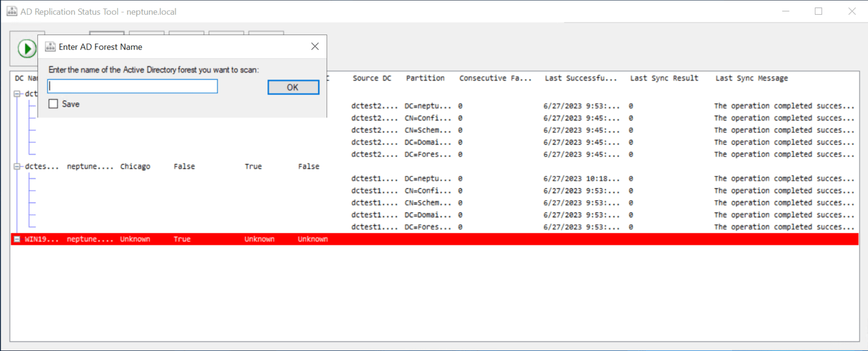Click the AD Replication Status Tool title bar icon
This screenshot has width=868, height=351.
click(11, 11)
